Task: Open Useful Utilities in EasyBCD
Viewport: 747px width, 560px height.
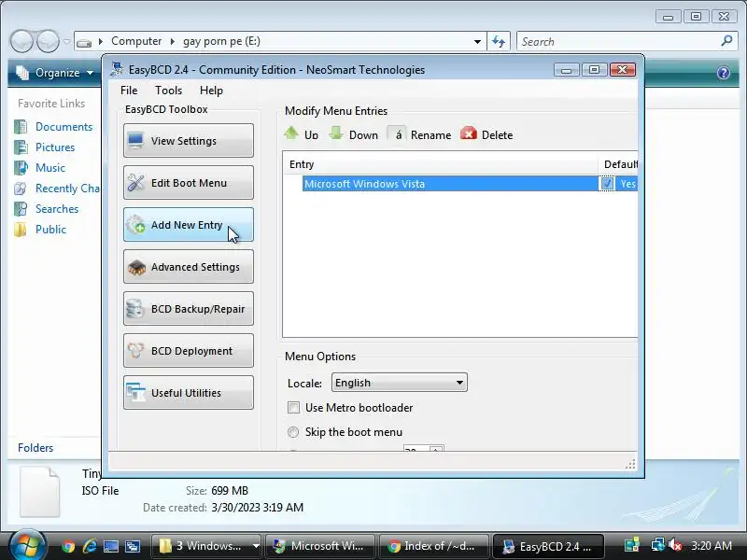Action: [189, 392]
